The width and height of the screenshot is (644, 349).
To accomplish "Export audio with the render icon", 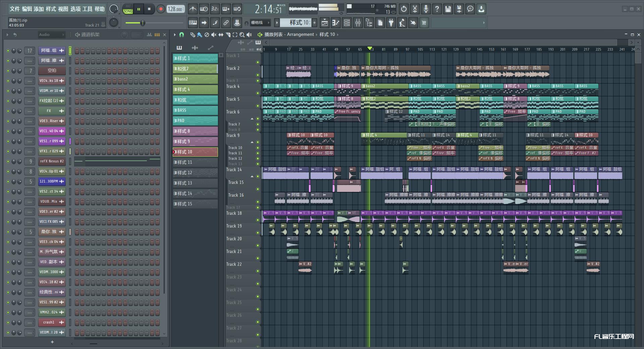I will point(459,9).
